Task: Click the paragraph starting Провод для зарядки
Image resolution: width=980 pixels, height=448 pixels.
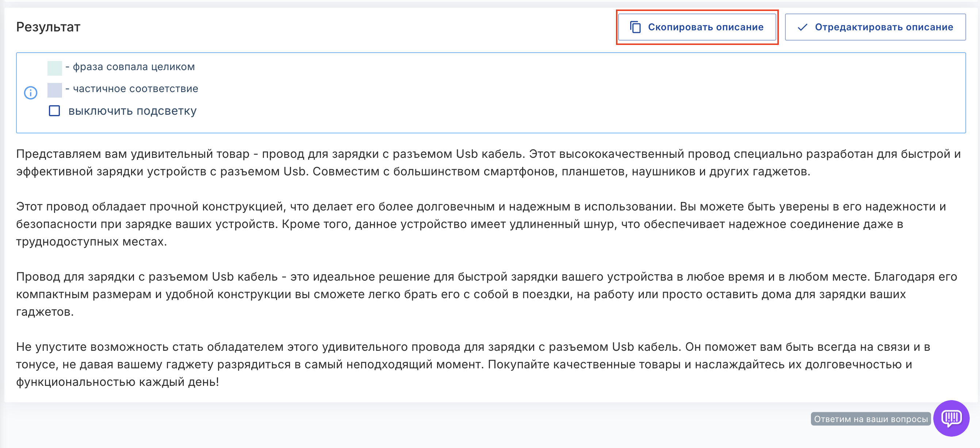Action: coord(487,294)
